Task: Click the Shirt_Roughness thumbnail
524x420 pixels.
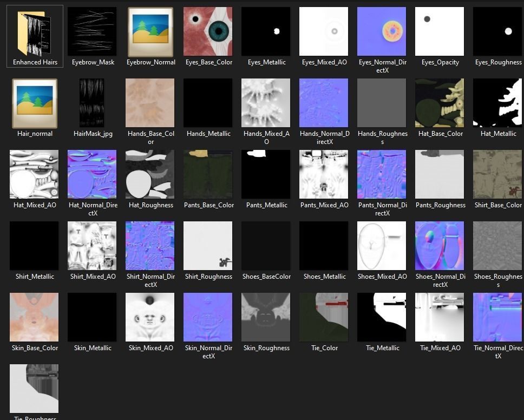Action: [208, 246]
